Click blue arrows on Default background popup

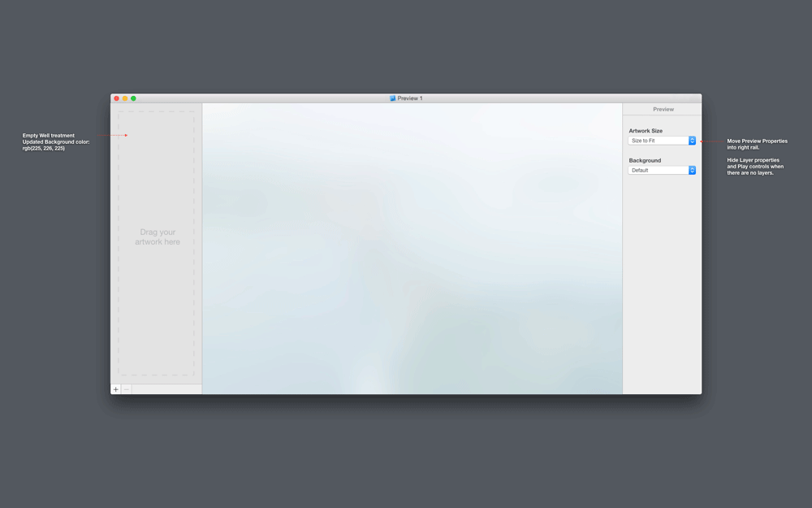click(692, 171)
